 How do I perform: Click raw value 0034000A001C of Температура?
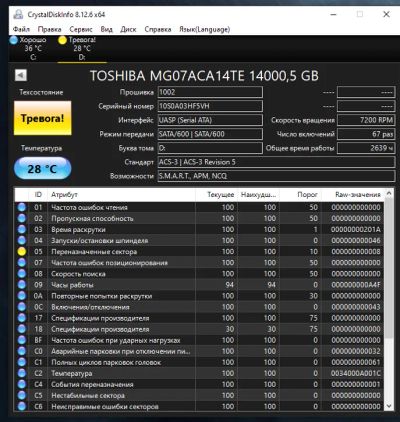(x=356, y=373)
